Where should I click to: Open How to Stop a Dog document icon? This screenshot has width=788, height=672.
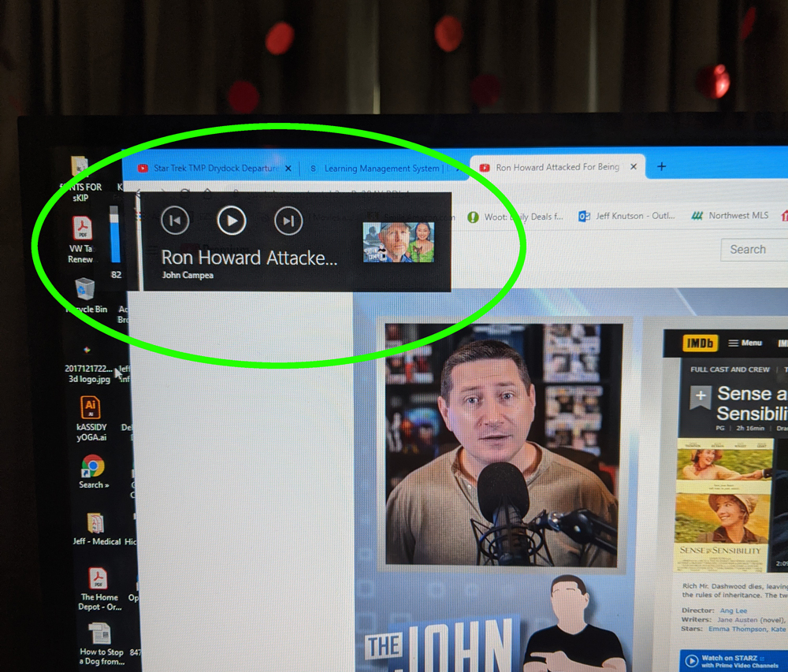(x=101, y=644)
